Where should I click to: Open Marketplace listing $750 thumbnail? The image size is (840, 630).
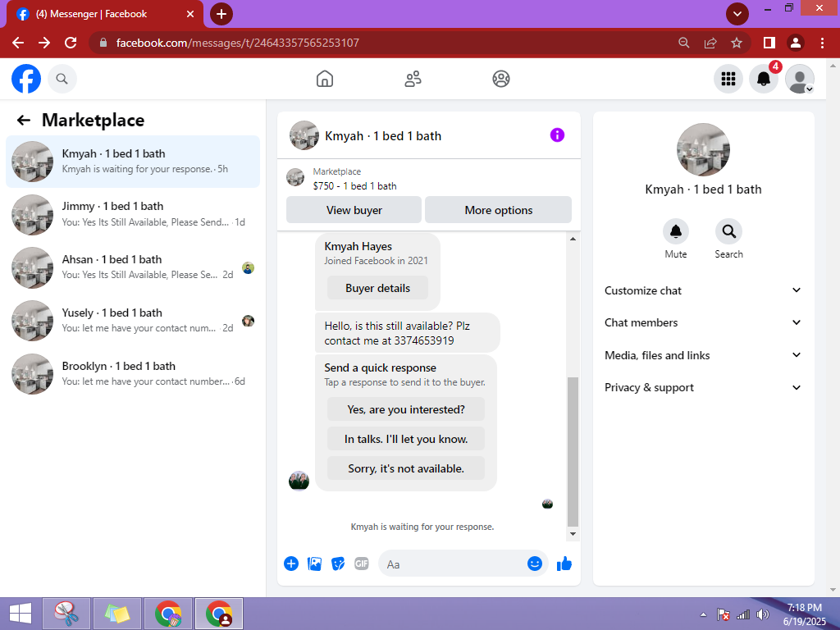295,177
